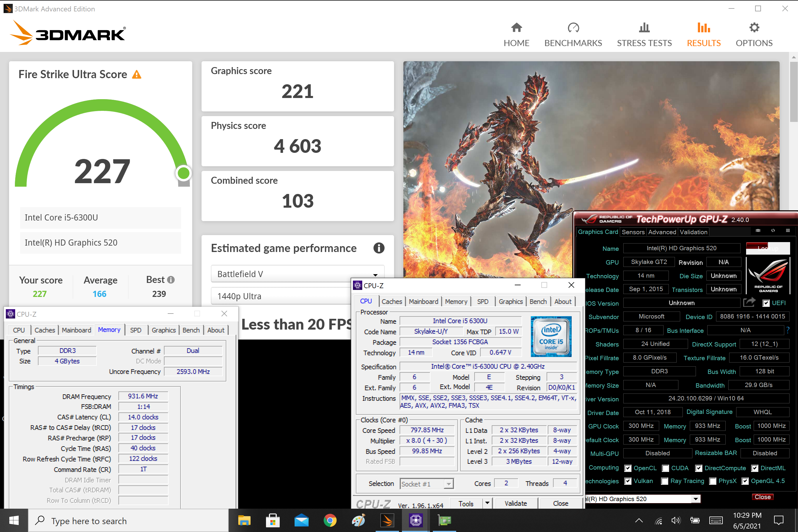Toggle the OpenCL checkbox in GPU-Z
Image resolution: width=798 pixels, height=532 pixels.
628,468
